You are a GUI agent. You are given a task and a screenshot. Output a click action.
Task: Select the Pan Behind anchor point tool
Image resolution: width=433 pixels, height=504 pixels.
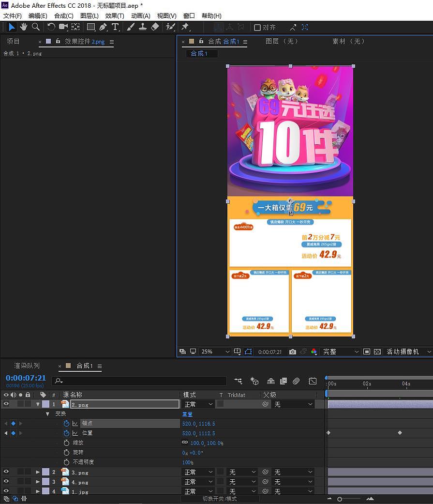(x=75, y=27)
